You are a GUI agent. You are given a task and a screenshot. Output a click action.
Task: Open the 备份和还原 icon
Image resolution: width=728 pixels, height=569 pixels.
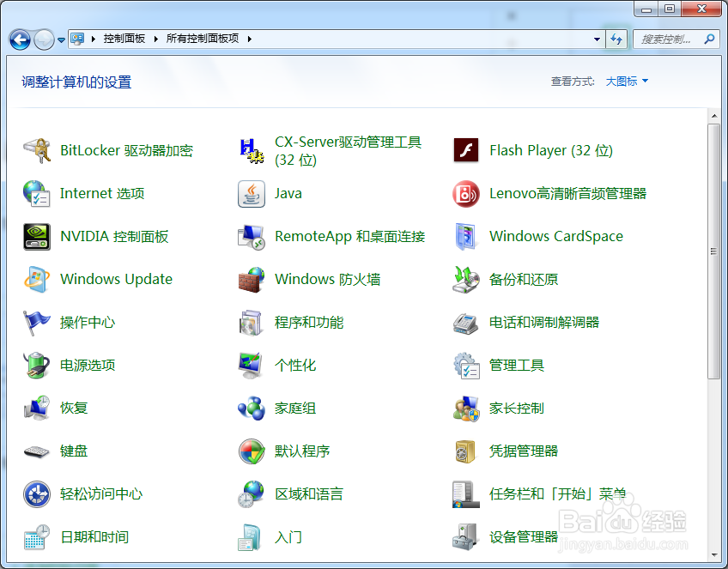(x=465, y=280)
